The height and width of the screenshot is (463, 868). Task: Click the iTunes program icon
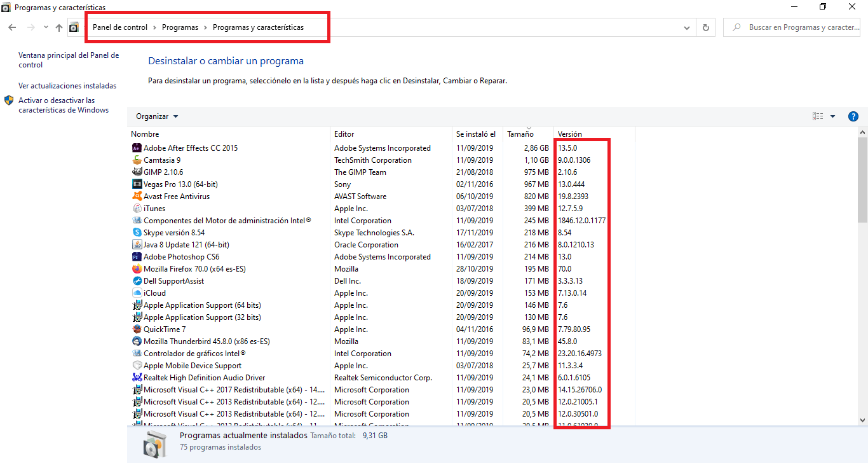(137, 209)
